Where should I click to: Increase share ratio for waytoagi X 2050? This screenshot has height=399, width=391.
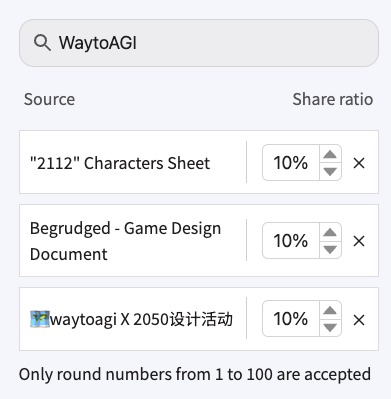click(x=330, y=310)
